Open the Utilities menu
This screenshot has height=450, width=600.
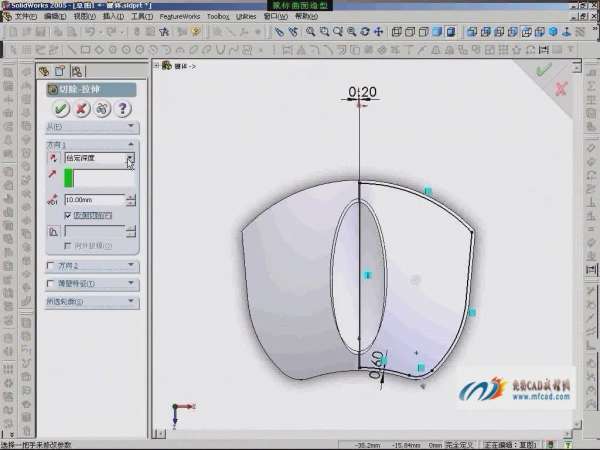point(246,16)
